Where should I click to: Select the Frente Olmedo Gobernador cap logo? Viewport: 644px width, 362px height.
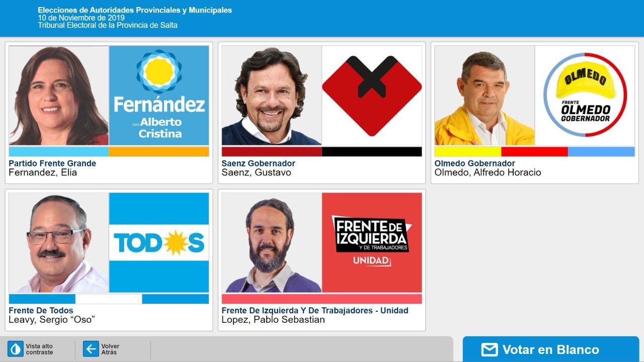point(585,96)
